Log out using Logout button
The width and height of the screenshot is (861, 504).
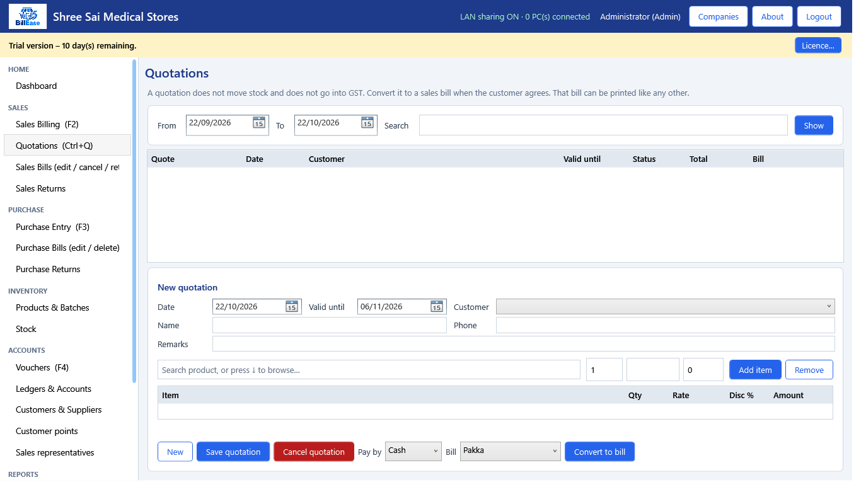tap(819, 16)
